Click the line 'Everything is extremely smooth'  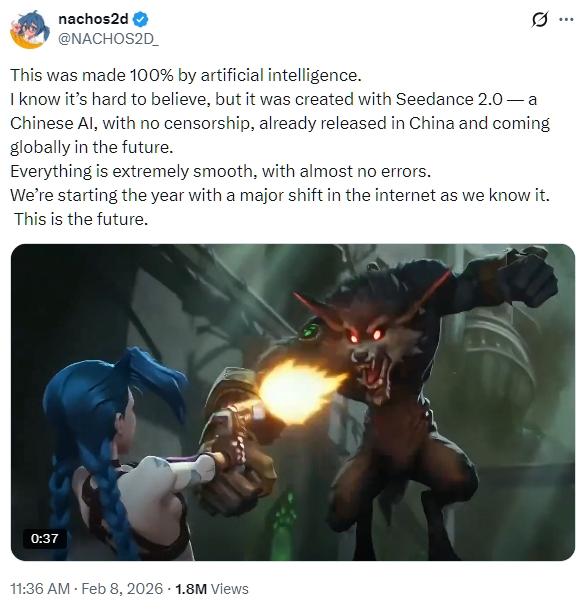pyautogui.click(x=220, y=171)
